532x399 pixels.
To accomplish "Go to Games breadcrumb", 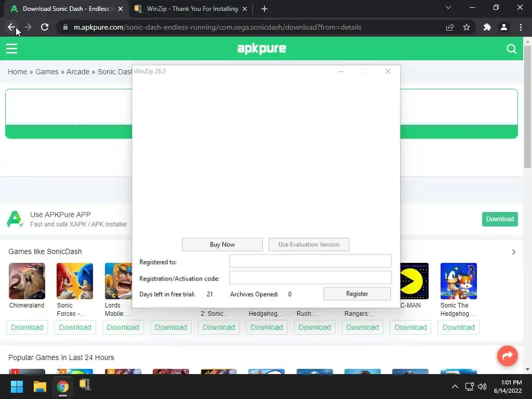I will tap(47, 72).
